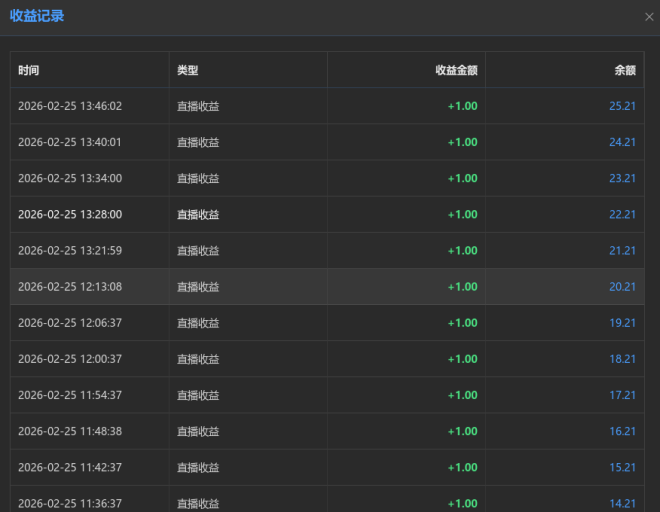This screenshot has width=660, height=512.
Task: Click +1.00 amount in the 13:46:02 row
Action: pos(462,106)
